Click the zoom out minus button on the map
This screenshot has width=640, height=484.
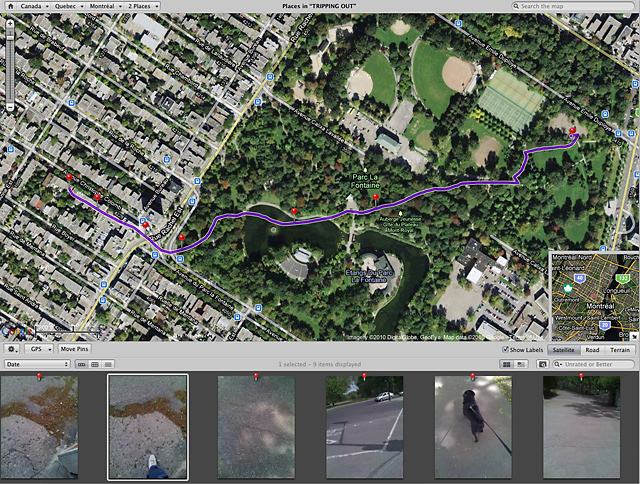pyautogui.click(x=9, y=106)
